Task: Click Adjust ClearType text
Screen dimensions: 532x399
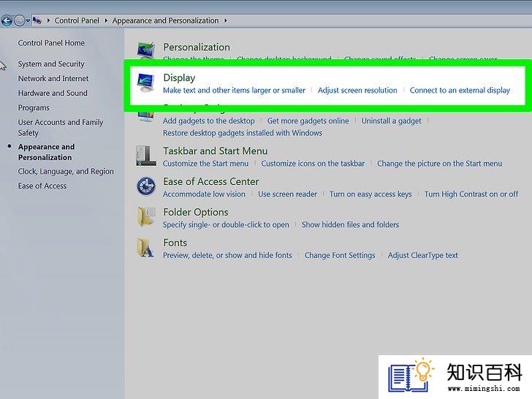Action: click(422, 256)
